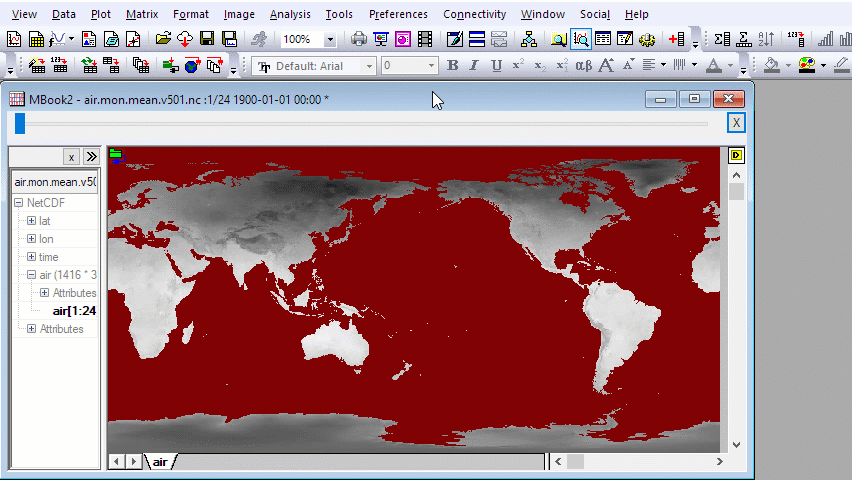Toggle the highlighted magnifier graph icon
852x480 pixels.
580,39
